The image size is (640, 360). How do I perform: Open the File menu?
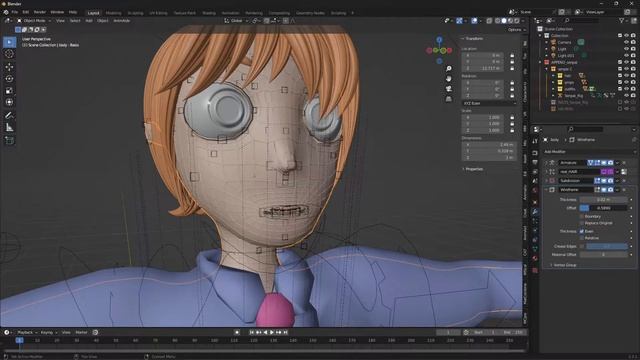(x=15, y=12)
